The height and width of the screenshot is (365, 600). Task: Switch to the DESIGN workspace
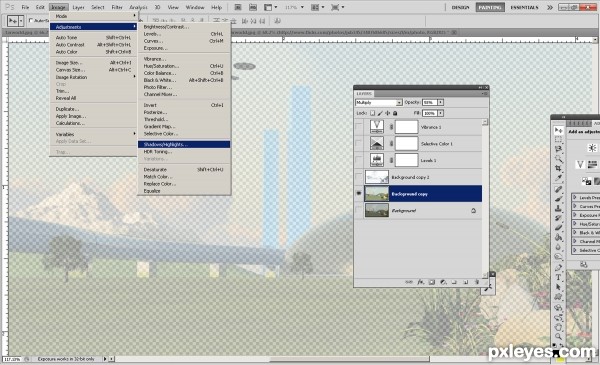[460, 7]
